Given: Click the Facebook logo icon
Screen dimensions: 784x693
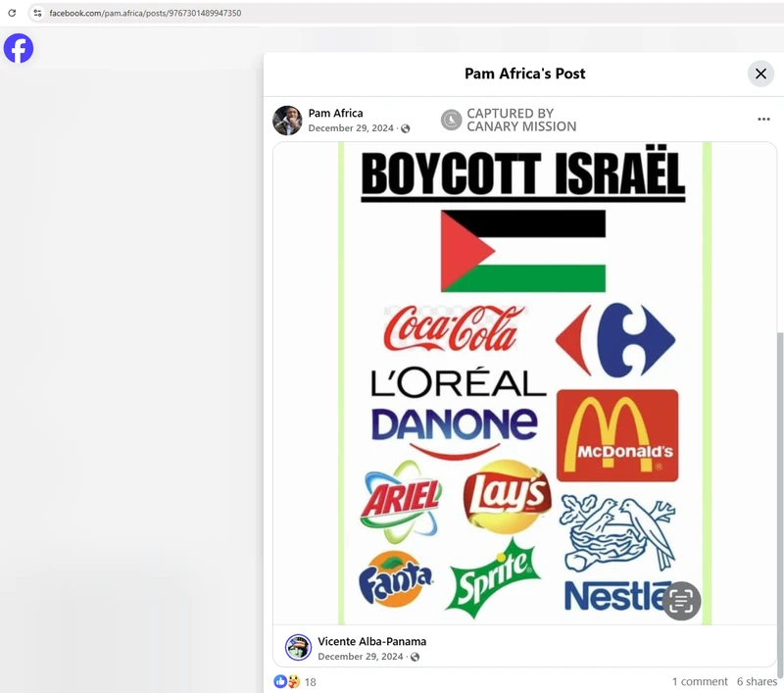Looking at the screenshot, I should click(x=19, y=48).
